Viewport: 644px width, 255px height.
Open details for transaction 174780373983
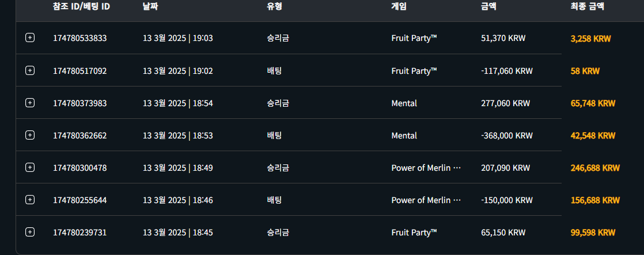(x=30, y=103)
